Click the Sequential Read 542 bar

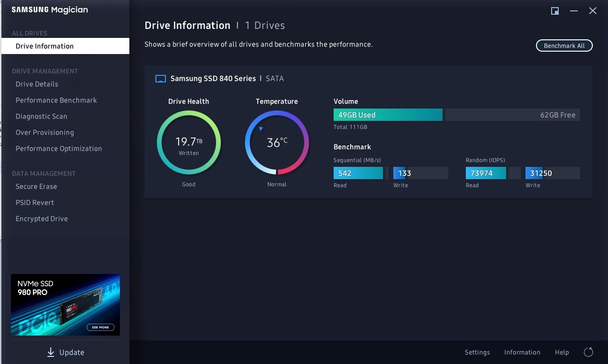[x=358, y=173]
